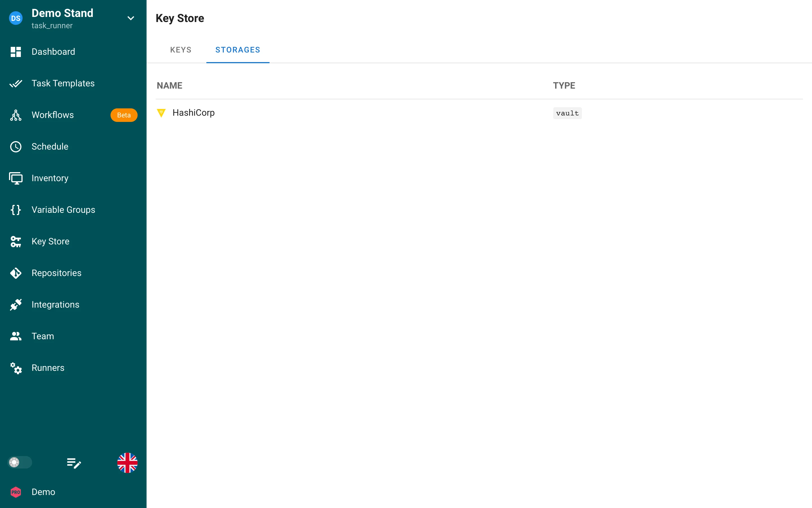Click the orange Beta badge on Workflows
Viewport: 812px width, 508px height.
click(124, 115)
